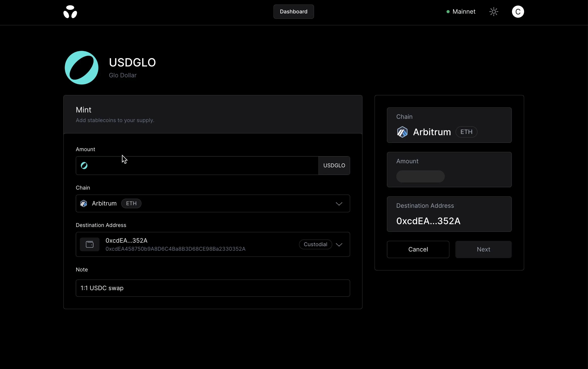The image size is (588, 369).
Task: Expand the Chain dropdown chevron
Action: (339, 204)
